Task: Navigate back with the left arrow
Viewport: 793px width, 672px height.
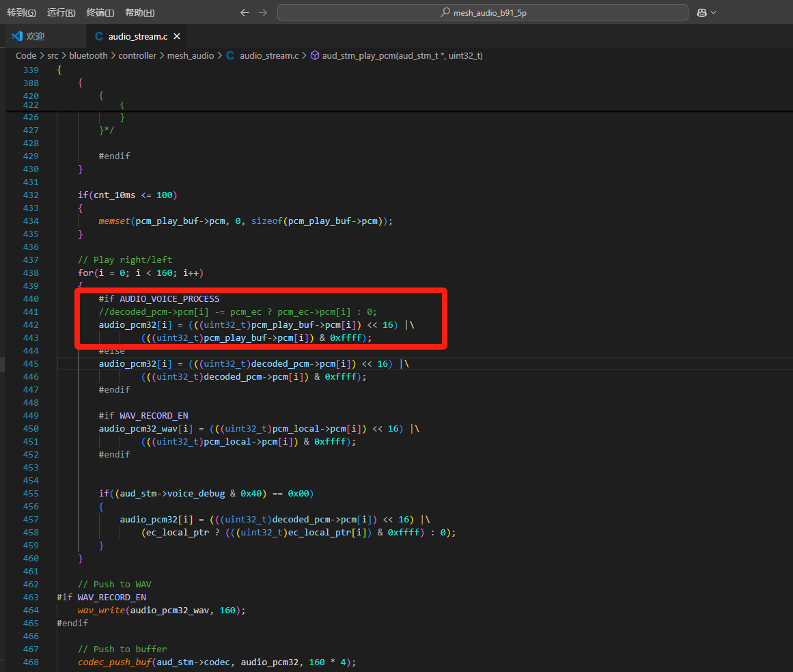Action: click(x=245, y=13)
